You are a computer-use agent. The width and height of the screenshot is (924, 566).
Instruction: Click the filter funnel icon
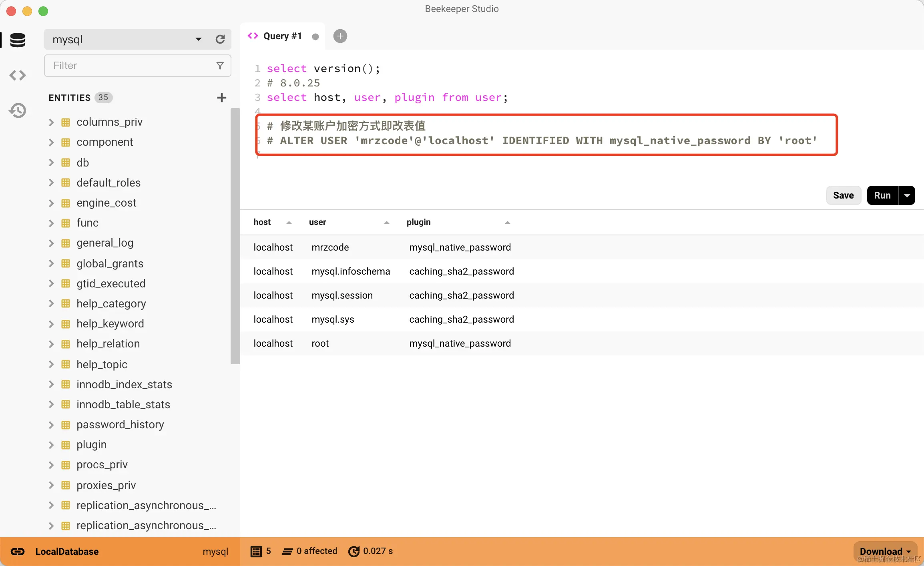point(220,66)
